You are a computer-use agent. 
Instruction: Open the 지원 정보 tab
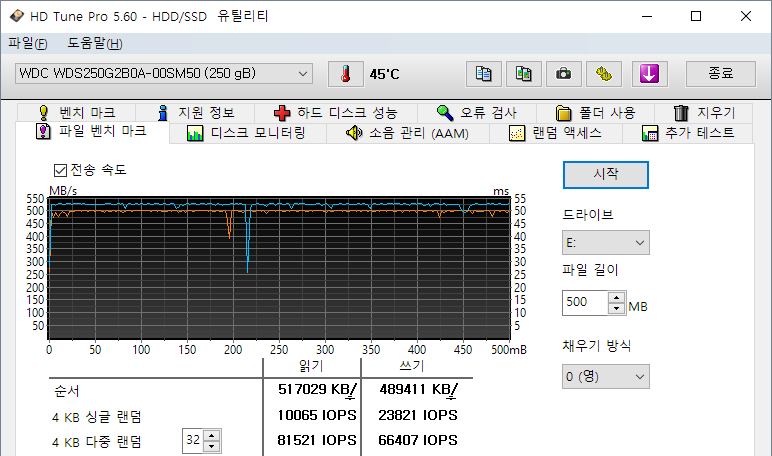195,113
